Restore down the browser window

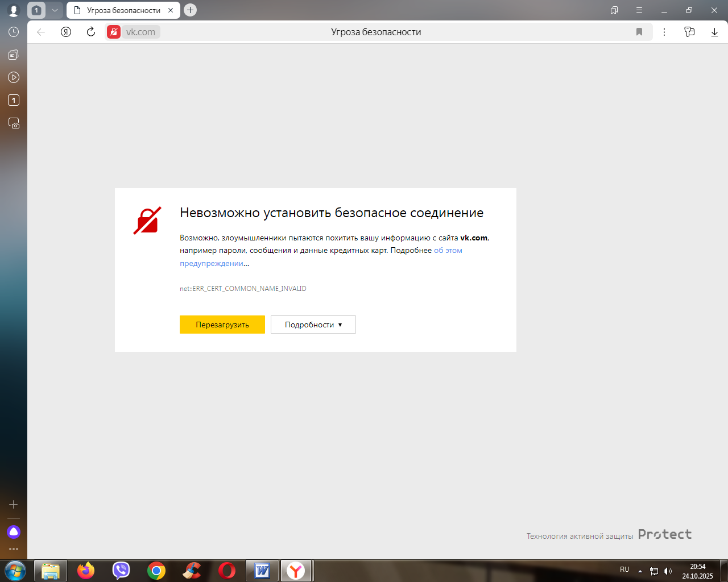(x=689, y=10)
